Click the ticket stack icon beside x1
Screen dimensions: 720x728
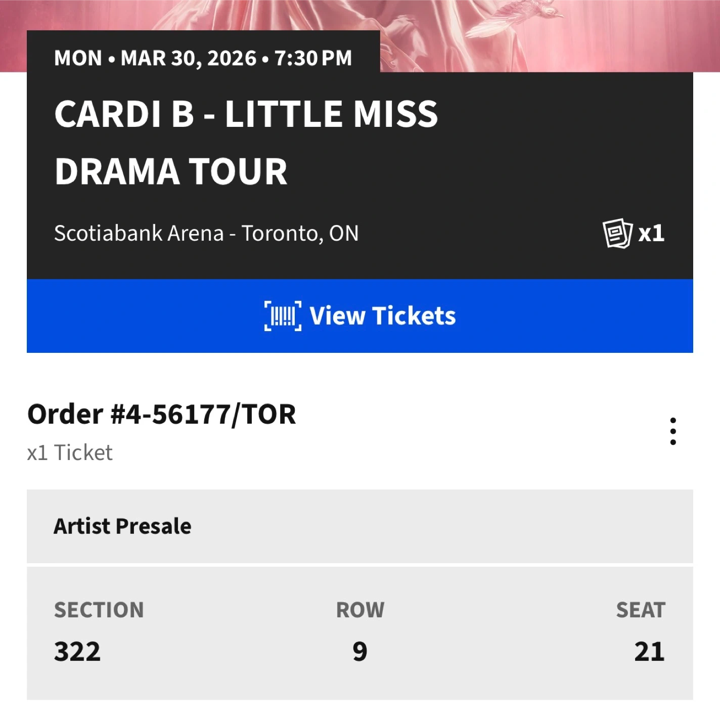tap(617, 234)
